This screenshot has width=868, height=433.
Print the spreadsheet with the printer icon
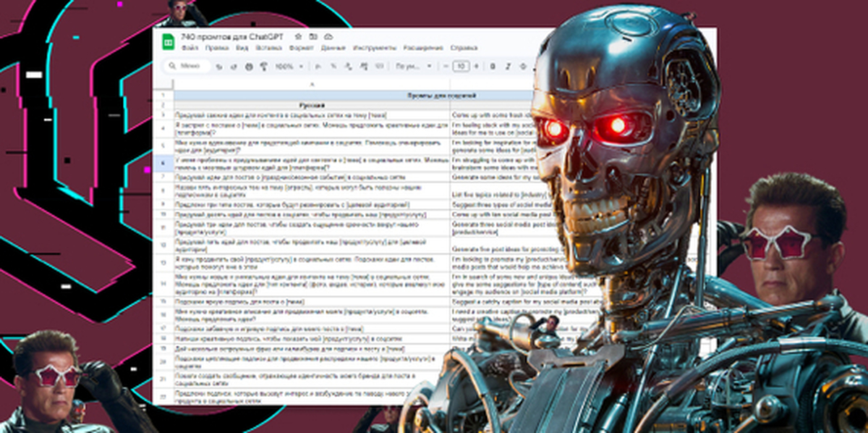coord(249,66)
